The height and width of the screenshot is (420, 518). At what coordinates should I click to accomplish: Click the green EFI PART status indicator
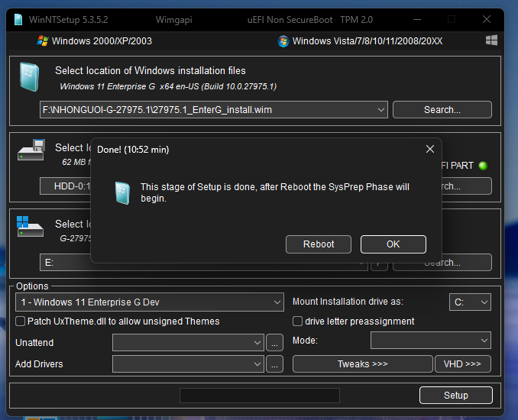(x=483, y=166)
